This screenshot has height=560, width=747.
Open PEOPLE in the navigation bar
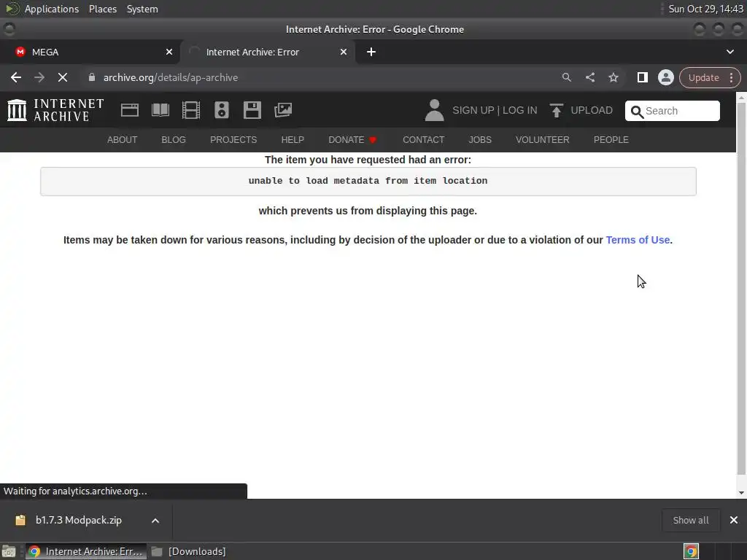pos(611,140)
